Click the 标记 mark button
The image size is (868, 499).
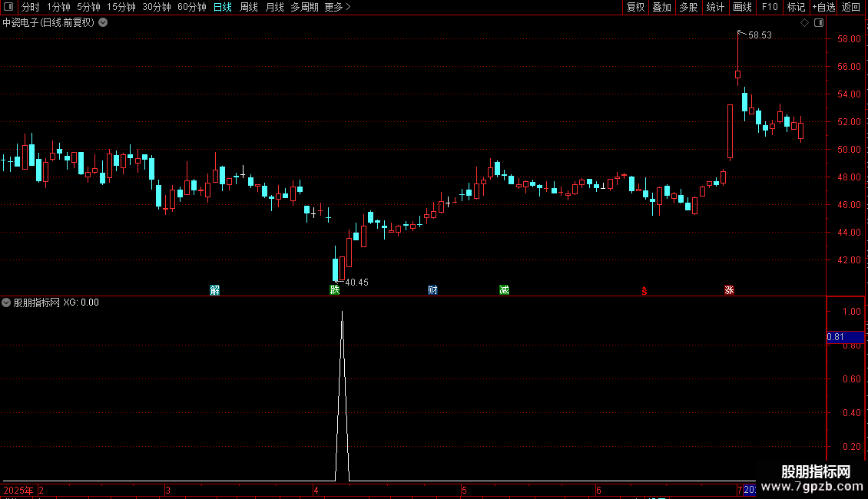tap(796, 7)
